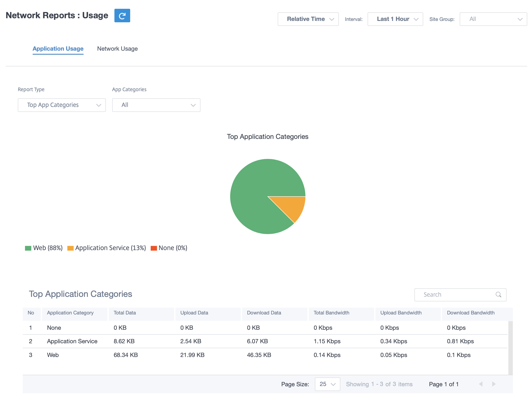
Task: Click the 1.15 Kbps total bandwidth cell
Action: (x=327, y=341)
